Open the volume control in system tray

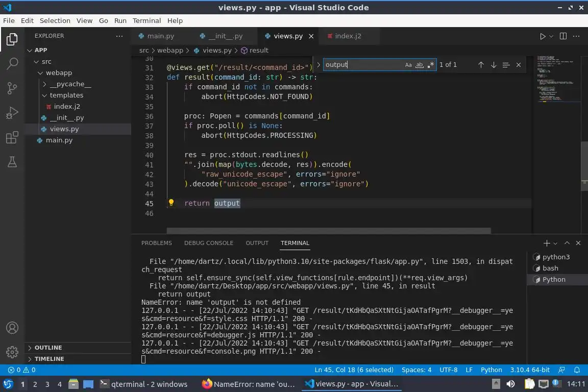(x=510, y=384)
